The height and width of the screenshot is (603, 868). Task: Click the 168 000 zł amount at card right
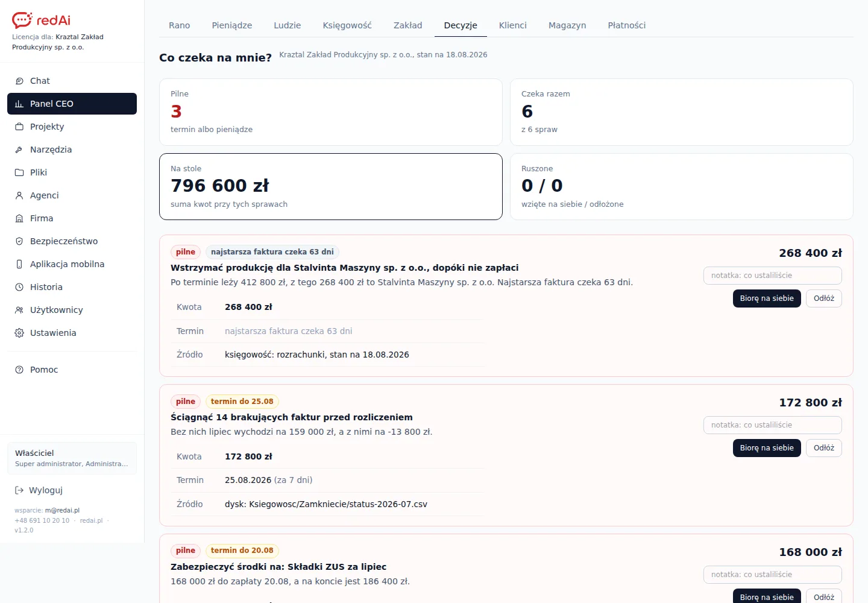(x=811, y=552)
